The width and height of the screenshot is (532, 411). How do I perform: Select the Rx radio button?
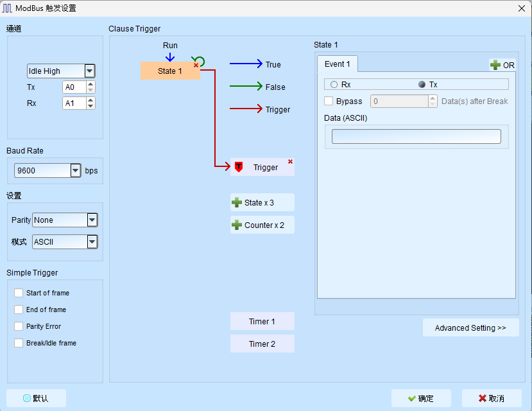tap(334, 85)
